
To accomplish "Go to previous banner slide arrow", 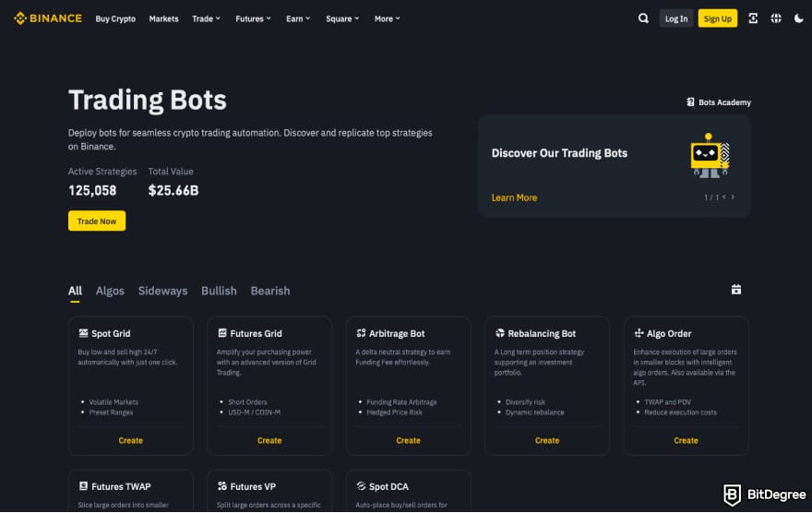I will (x=724, y=197).
